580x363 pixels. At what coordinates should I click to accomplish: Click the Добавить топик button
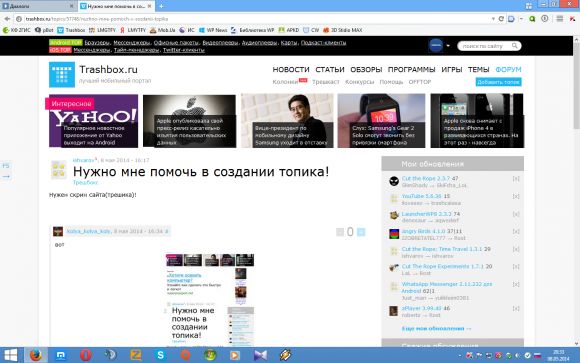498,82
